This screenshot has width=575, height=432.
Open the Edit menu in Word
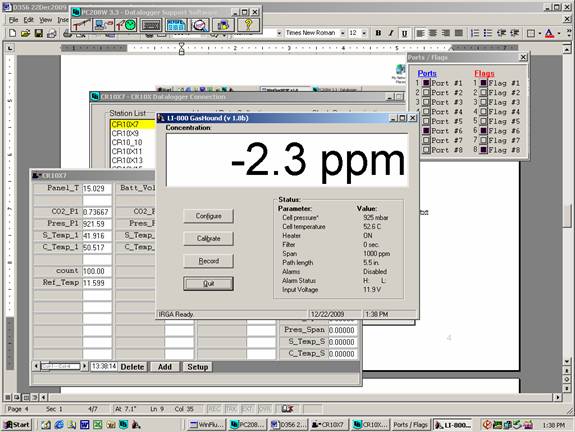point(29,20)
